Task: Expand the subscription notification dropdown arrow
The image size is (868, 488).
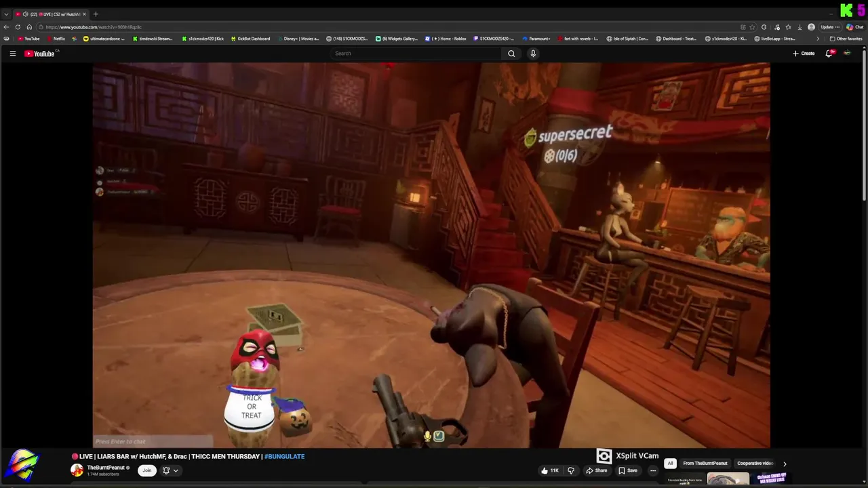Action: point(176,470)
